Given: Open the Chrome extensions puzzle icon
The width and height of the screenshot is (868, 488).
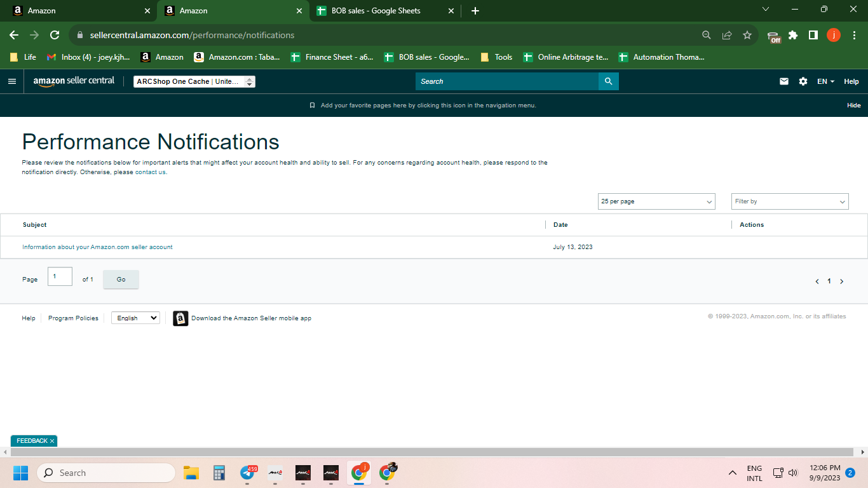Looking at the screenshot, I should pos(793,35).
